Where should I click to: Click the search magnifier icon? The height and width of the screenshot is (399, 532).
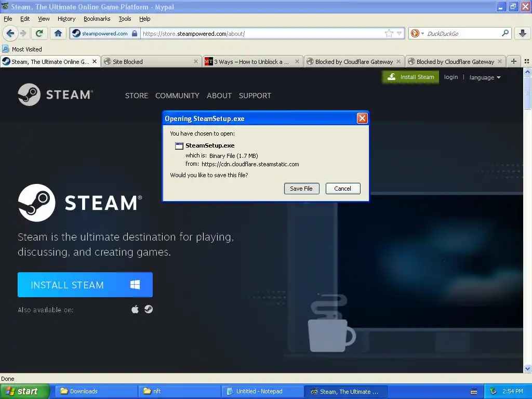pyautogui.click(x=505, y=33)
